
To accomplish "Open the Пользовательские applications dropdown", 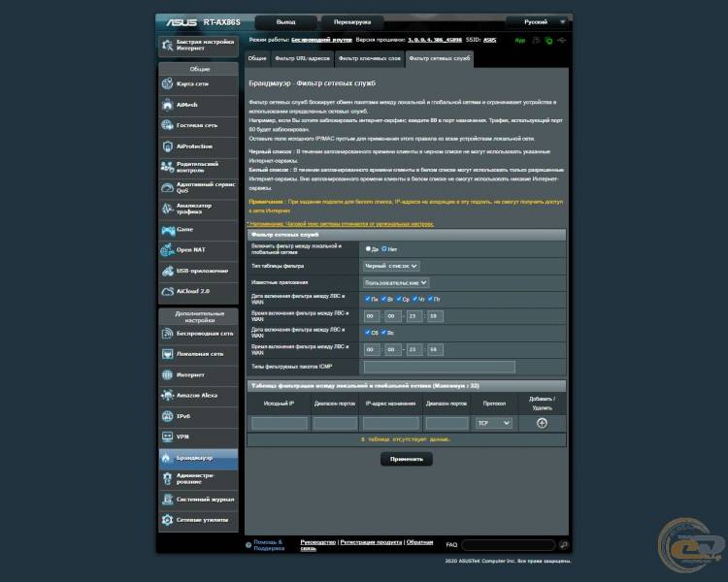I will 396,282.
